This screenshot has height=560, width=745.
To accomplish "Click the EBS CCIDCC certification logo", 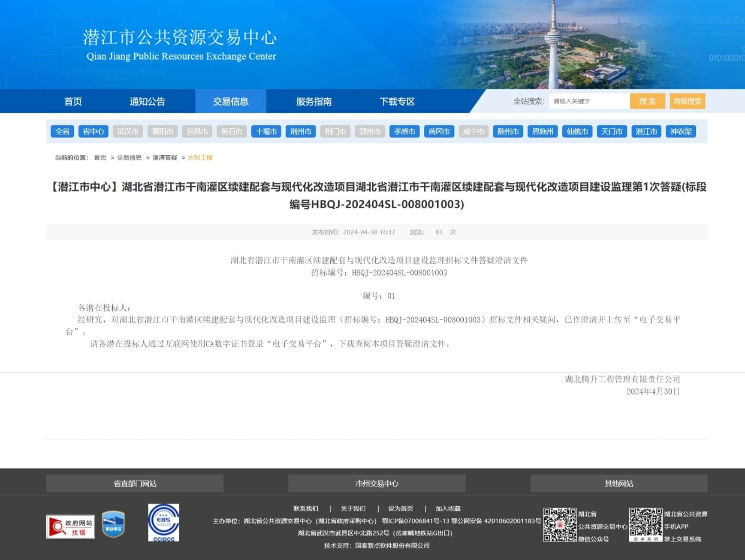I will [x=163, y=522].
